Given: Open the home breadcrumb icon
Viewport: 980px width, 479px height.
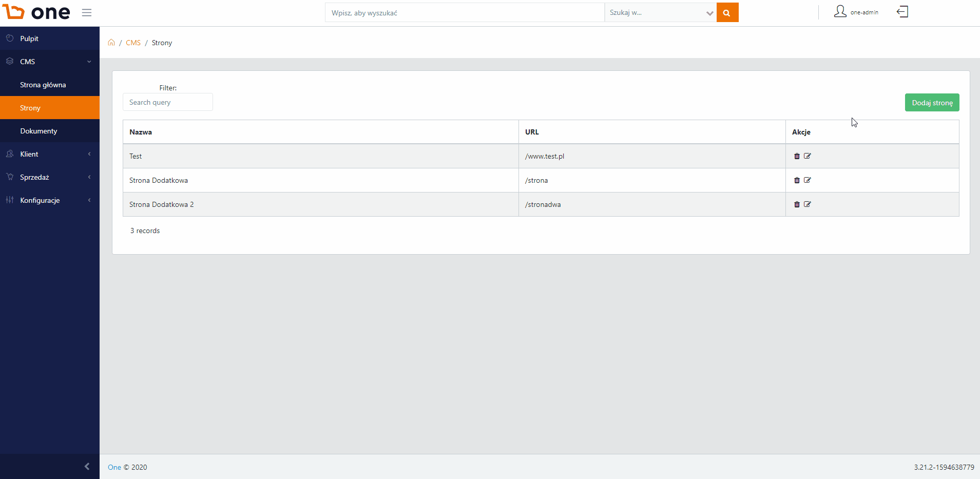Looking at the screenshot, I should [x=111, y=43].
